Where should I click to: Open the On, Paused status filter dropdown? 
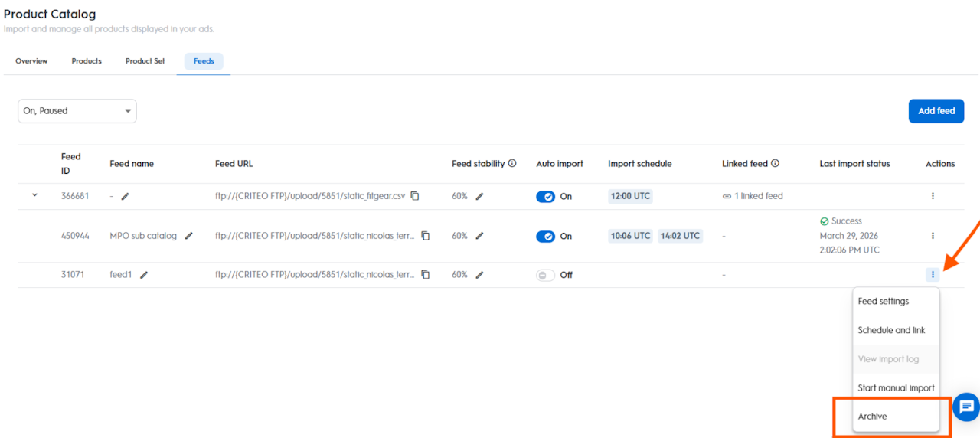[77, 111]
